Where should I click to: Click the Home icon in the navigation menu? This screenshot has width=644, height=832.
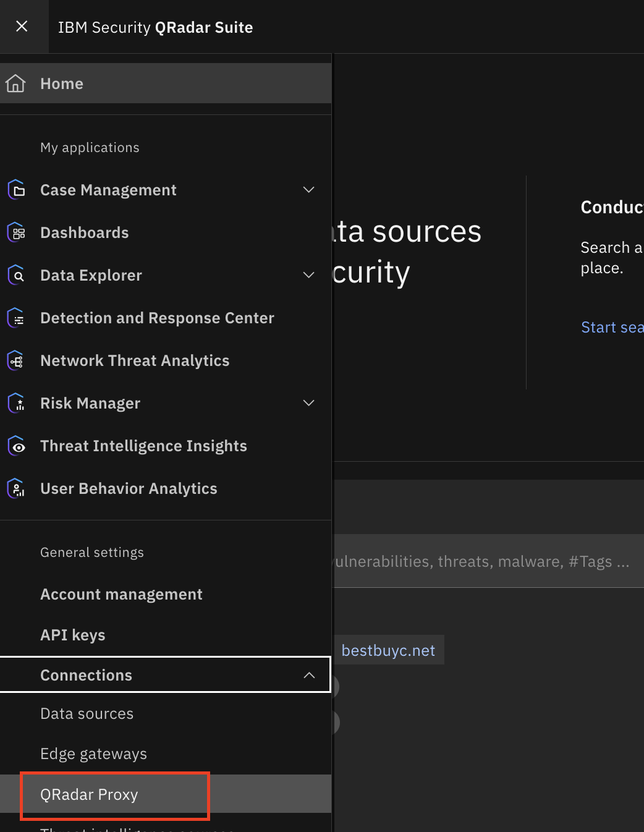tap(15, 83)
